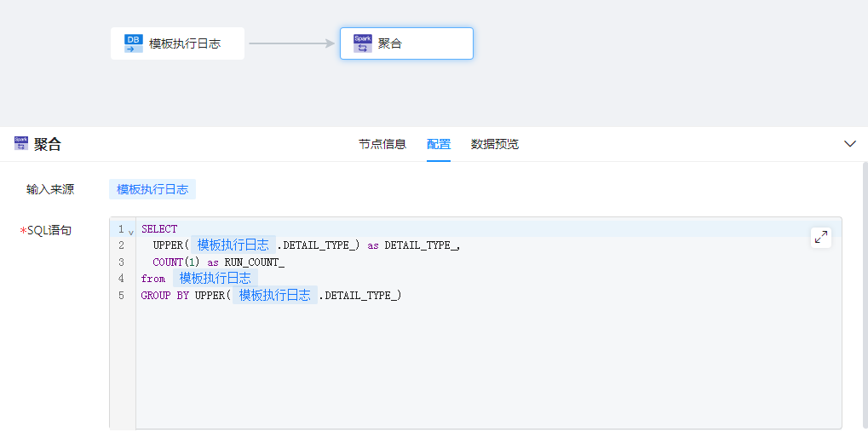Open the 数据预览 tab
868x438 pixels.
pos(495,144)
